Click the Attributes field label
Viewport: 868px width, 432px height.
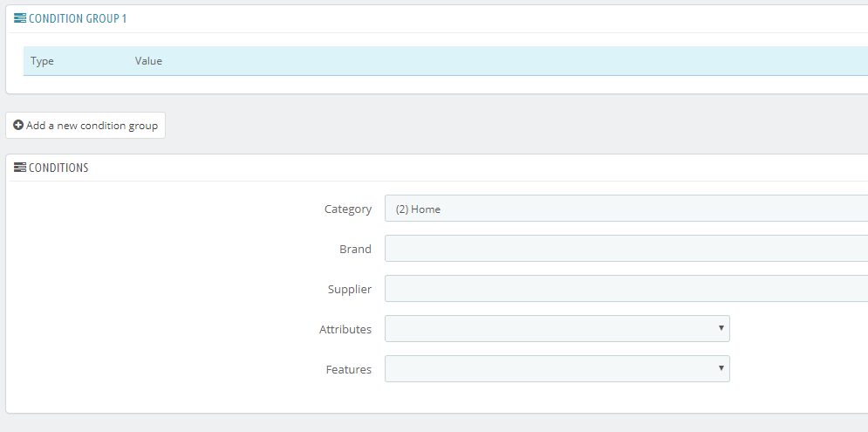(x=345, y=329)
